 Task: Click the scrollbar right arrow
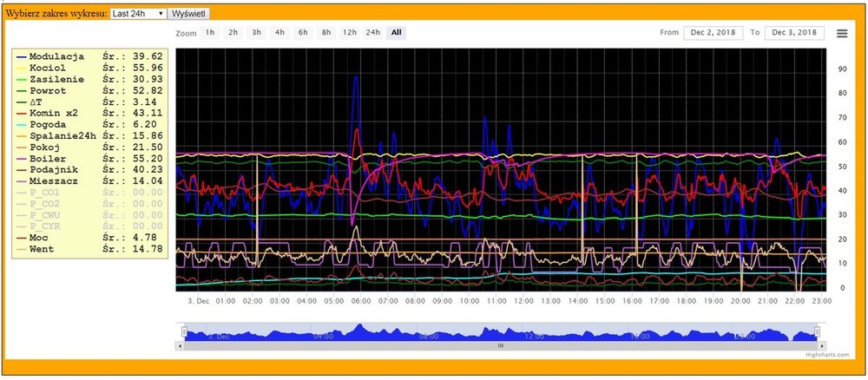[820, 345]
